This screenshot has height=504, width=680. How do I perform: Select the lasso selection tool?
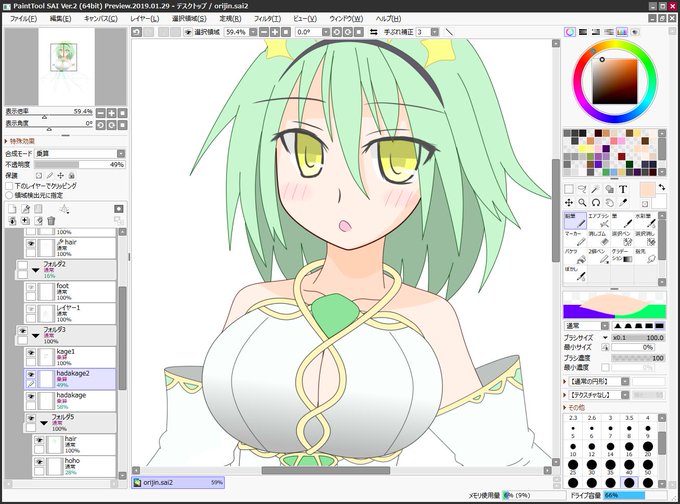point(582,189)
